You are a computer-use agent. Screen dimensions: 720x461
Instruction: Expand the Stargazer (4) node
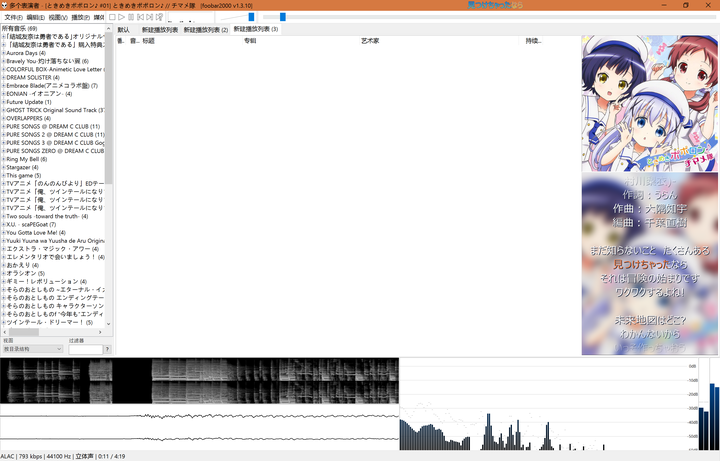pos(4,168)
